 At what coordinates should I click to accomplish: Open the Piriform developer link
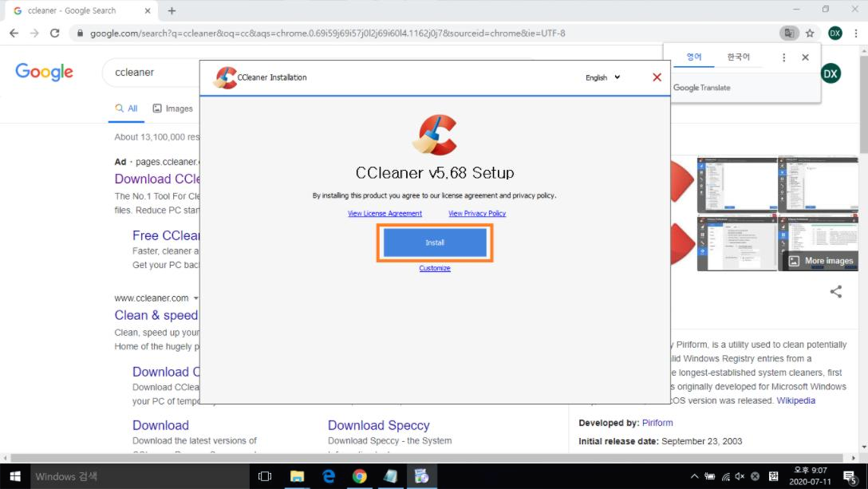pos(657,423)
